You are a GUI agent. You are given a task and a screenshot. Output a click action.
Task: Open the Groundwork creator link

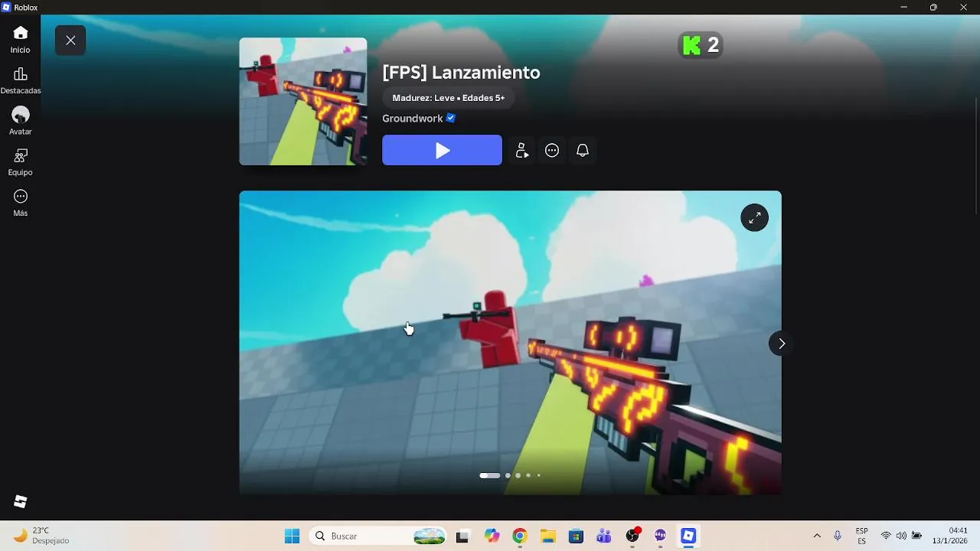pyautogui.click(x=413, y=119)
